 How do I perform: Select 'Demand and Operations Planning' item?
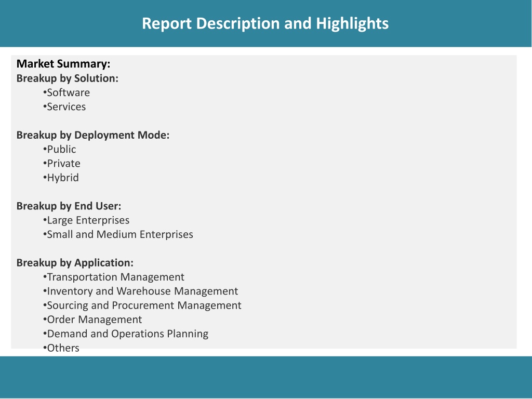126,334
